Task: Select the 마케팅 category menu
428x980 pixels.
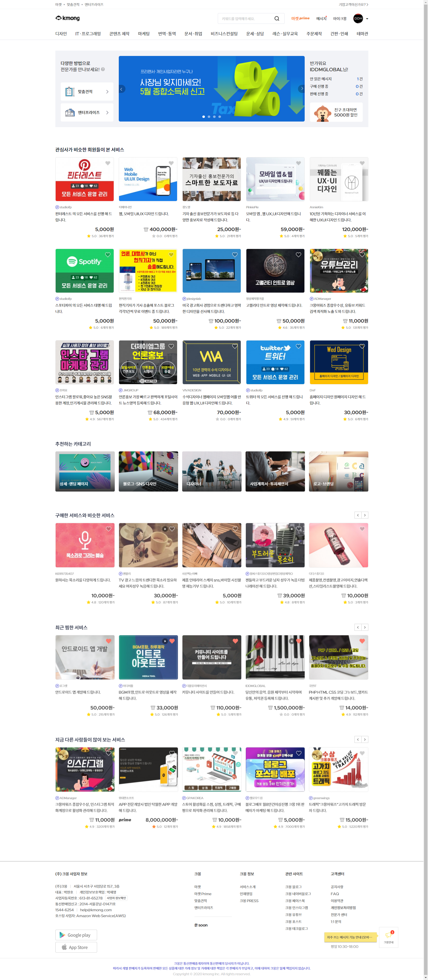Action: (x=144, y=34)
